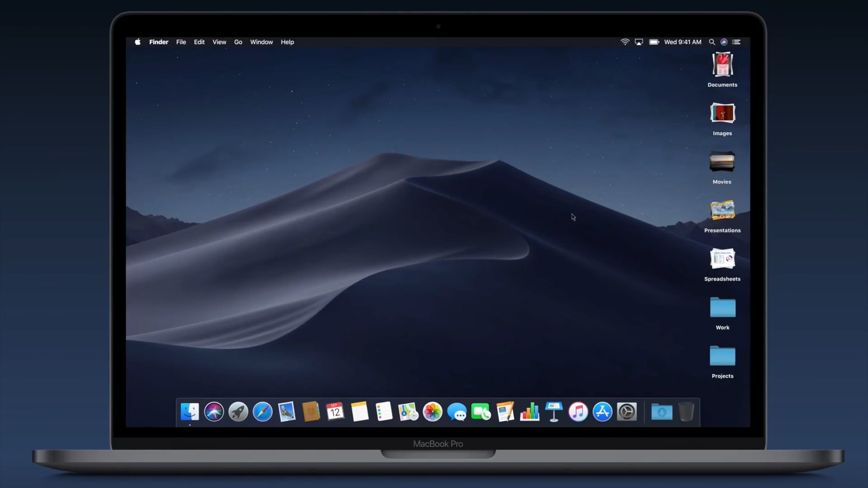This screenshot has height=488, width=868.
Task: Open FaceTime
Action: tap(481, 412)
